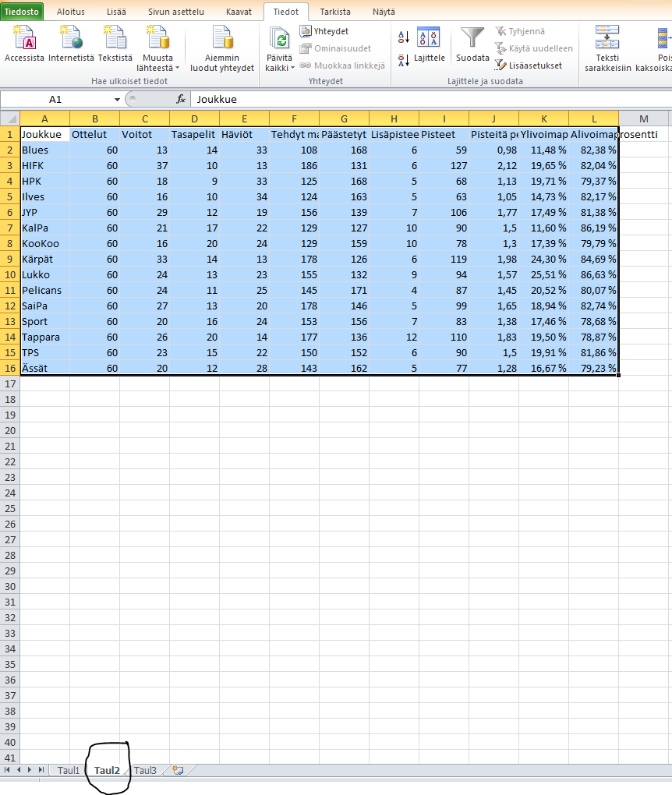The image size is (672, 795).
Task: Open the Lajittele sort dialog
Action: (429, 45)
